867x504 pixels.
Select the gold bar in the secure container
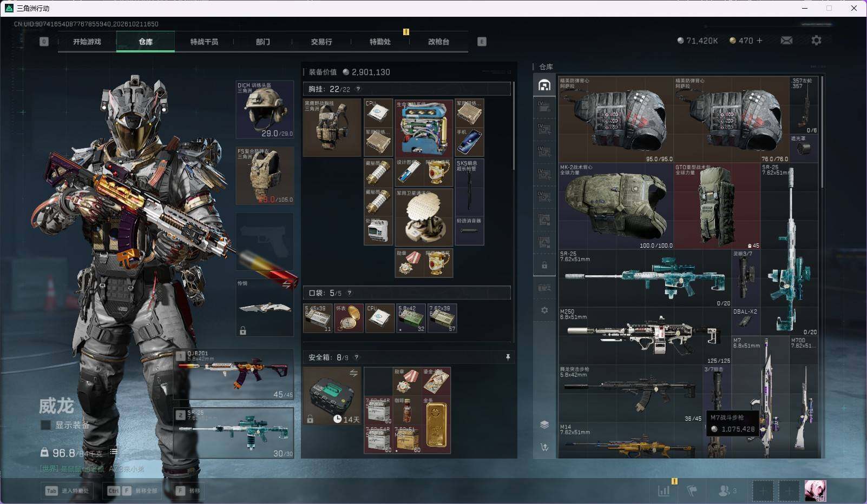click(436, 425)
